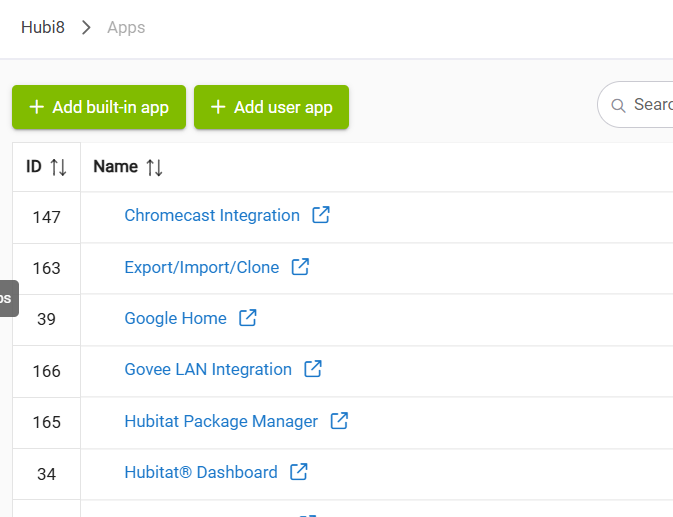Open the Hubitat® Dashboard app link
This screenshot has height=517, width=673.
[x=201, y=472]
